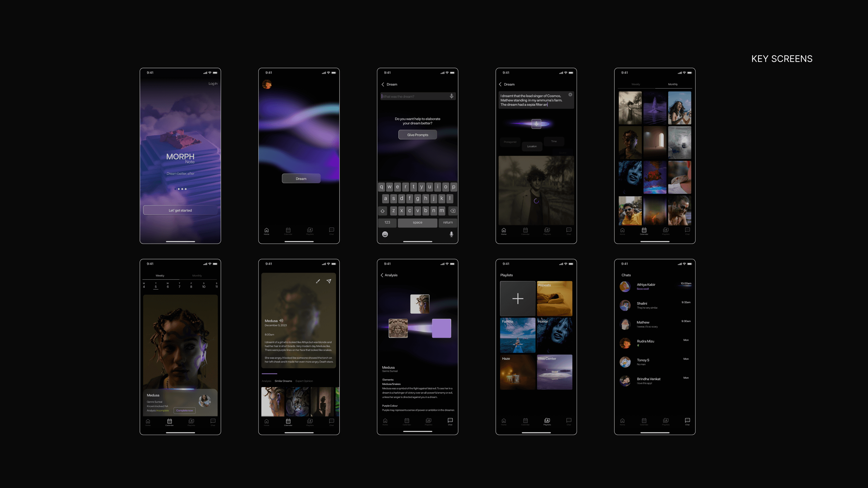
Task: Tap the profile avatar above the Dream button
Action: coord(267,84)
